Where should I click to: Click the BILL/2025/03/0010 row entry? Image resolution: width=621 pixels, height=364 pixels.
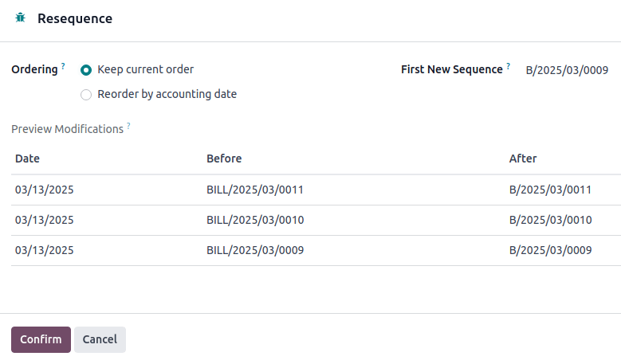coord(255,220)
